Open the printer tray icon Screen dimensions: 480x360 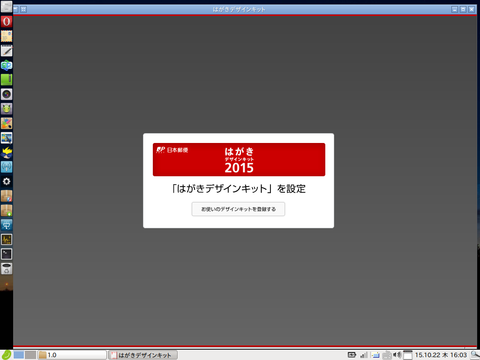pos(387,355)
